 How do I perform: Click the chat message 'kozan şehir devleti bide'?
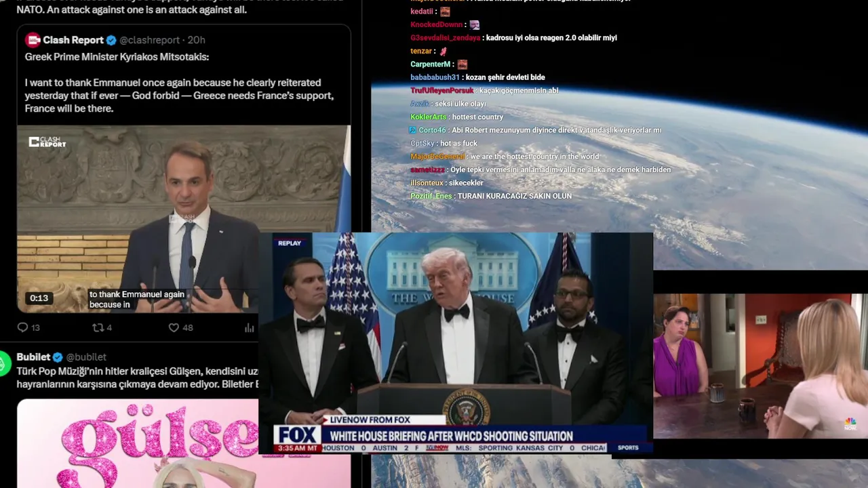pyautogui.click(x=505, y=77)
